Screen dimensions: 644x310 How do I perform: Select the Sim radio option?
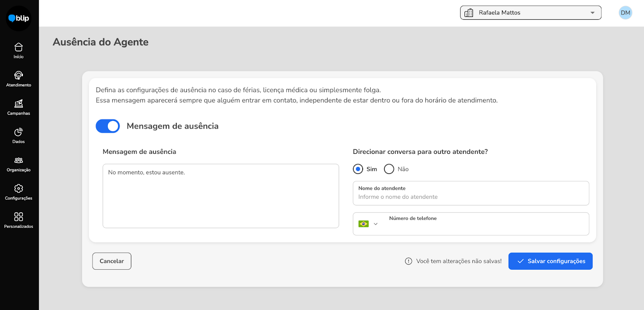[358, 169]
